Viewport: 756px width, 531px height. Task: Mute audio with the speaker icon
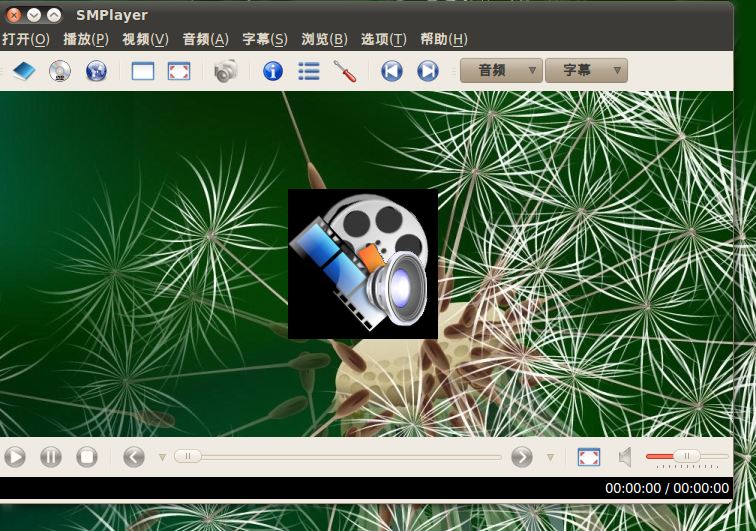pyautogui.click(x=625, y=457)
